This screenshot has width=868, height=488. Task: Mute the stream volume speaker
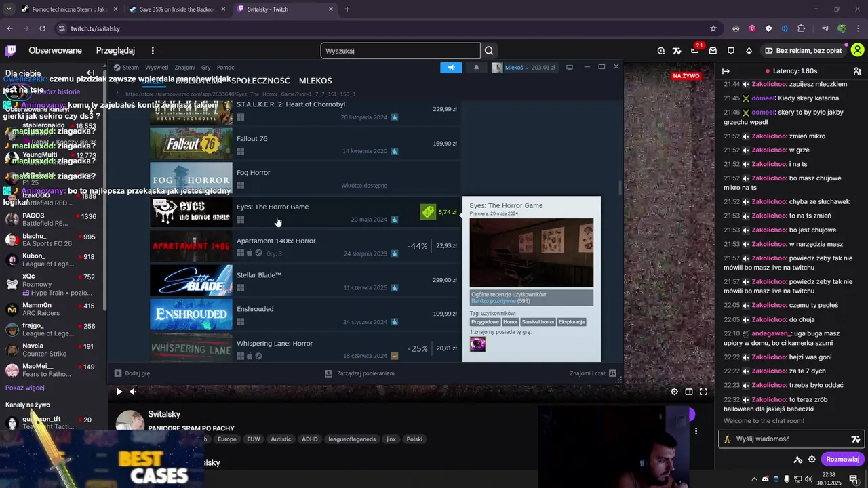(133, 392)
